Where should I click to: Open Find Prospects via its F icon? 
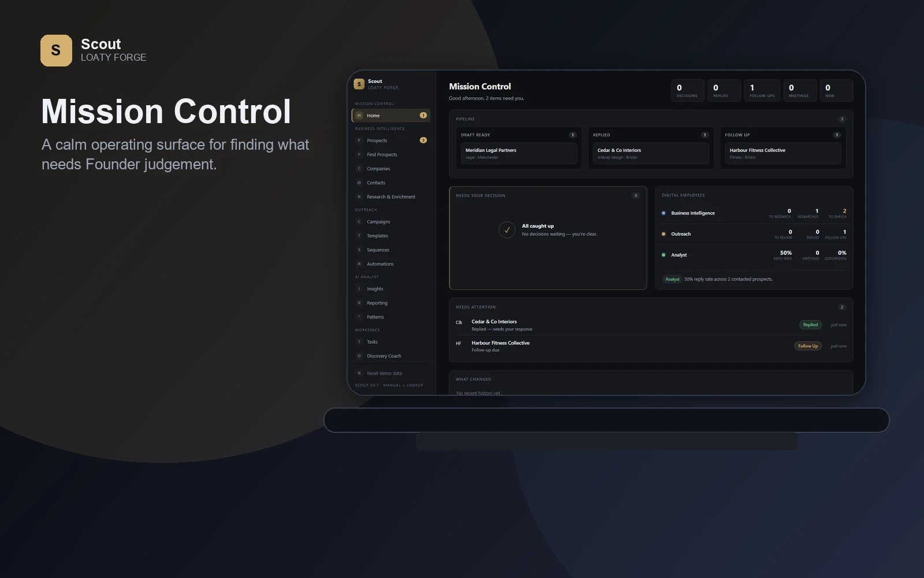point(359,154)
